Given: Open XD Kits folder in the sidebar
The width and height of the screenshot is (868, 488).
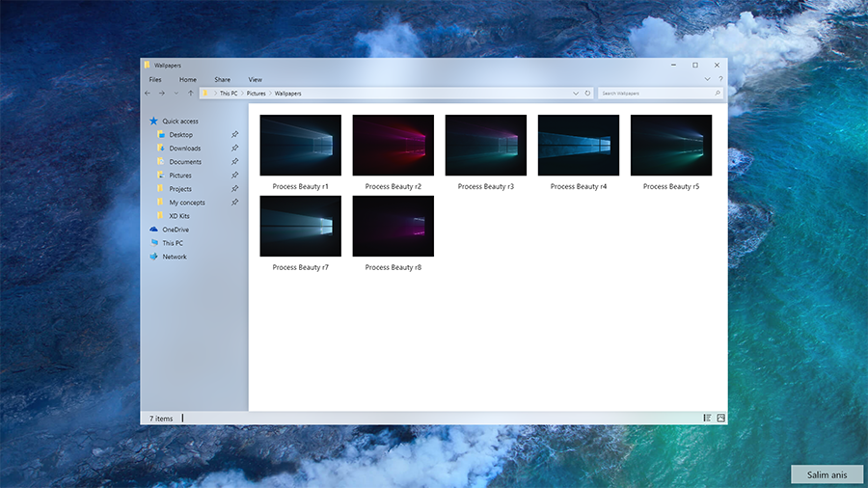Looking at the screenshot, I should [179, 216].
